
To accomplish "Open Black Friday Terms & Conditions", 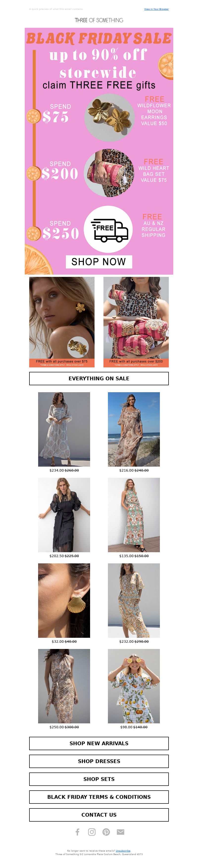I will (99, 797).
